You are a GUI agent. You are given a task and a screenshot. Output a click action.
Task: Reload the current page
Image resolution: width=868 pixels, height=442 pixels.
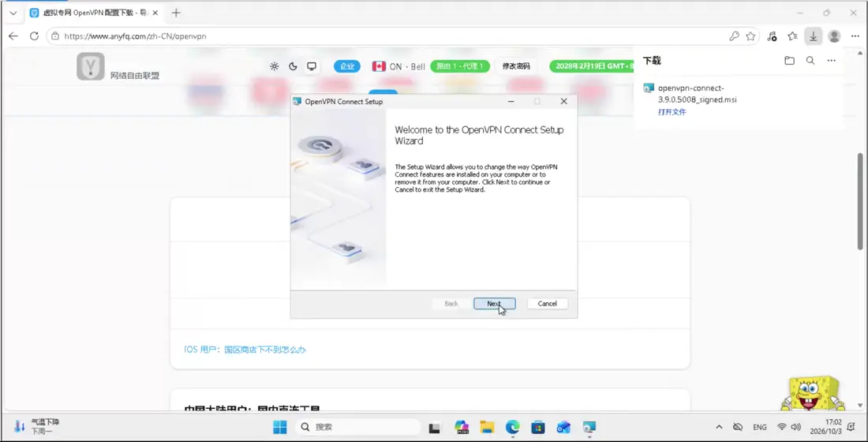34,36
